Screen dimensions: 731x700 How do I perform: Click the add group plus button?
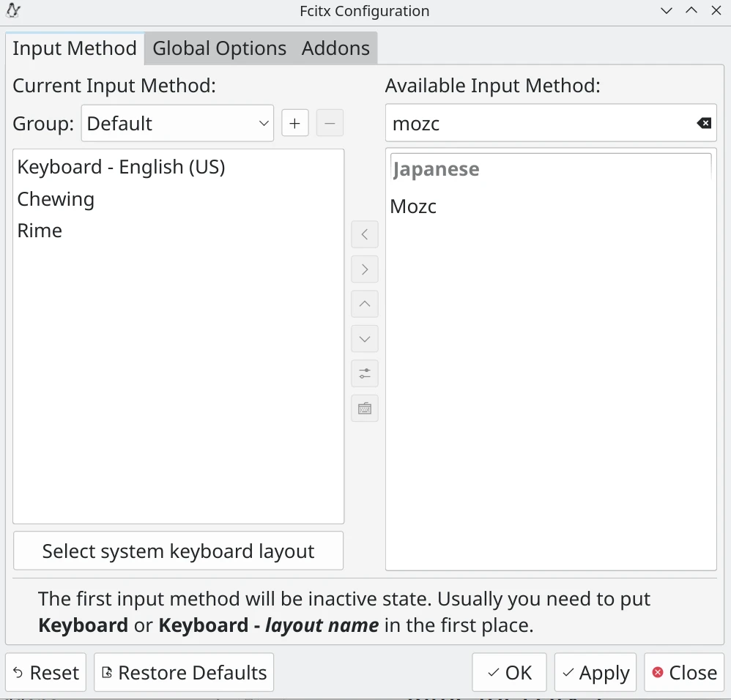pos(294,123)
